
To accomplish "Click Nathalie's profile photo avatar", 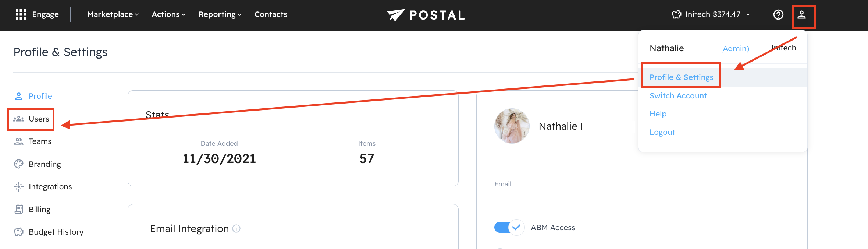I will 512,126.
